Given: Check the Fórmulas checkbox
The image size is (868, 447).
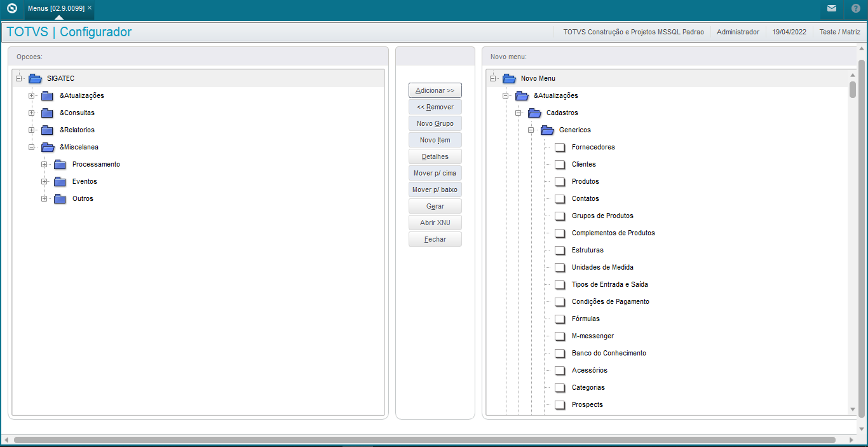Looking at the screenshot, I should [x=560, y=319].
